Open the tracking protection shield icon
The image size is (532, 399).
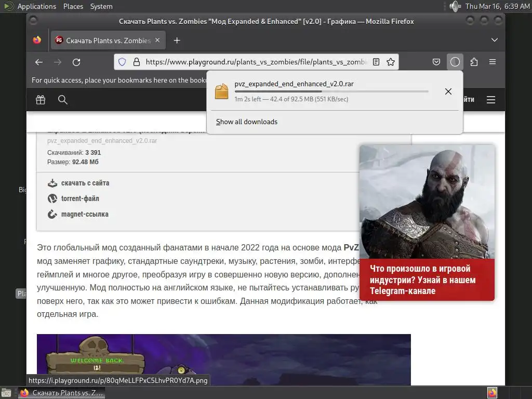click(122, 62)
